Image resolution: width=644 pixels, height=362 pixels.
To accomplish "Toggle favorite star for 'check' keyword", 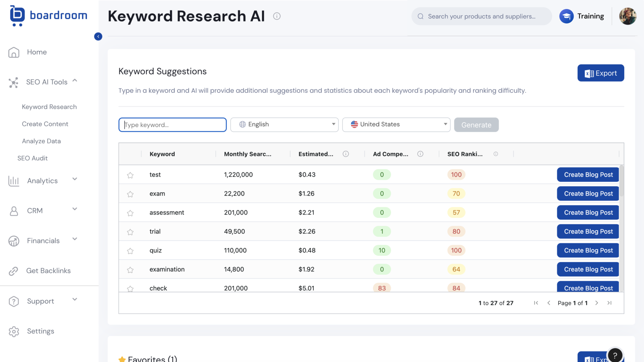I will pyautogui.click(x=130, y=288).
